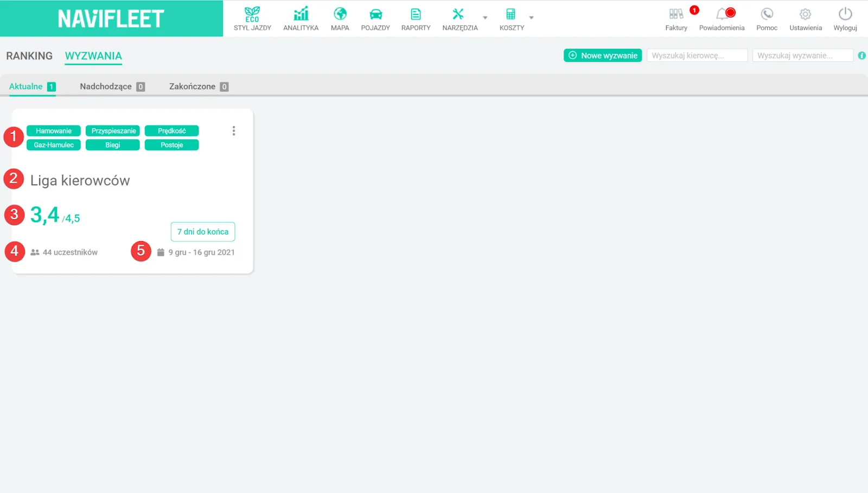
Task: Open the Liga kierowców challenge title
Action: coord(80,180)
